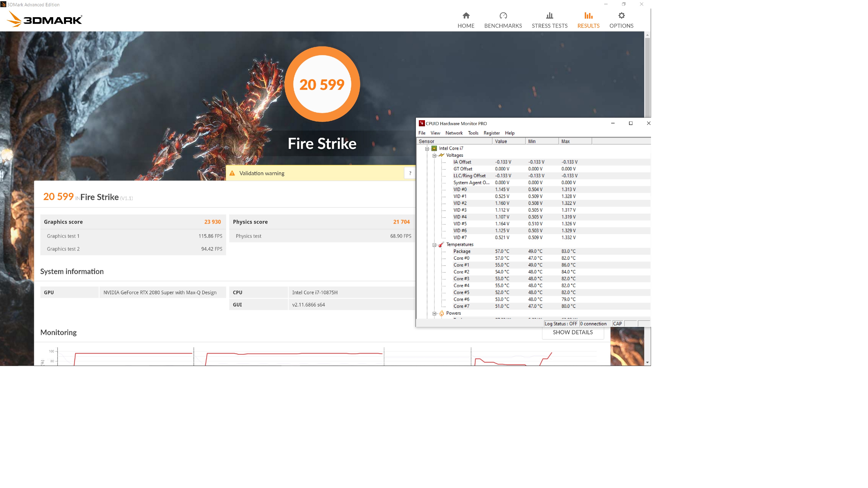
Task: Click the Graphics score value 23 930
Action: point(212,222)
